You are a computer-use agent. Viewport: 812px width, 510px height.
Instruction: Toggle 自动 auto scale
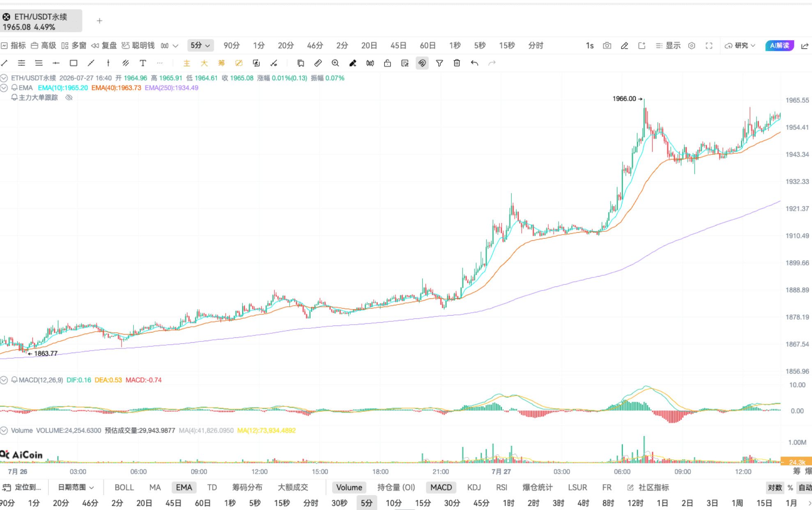pos(804,487)
